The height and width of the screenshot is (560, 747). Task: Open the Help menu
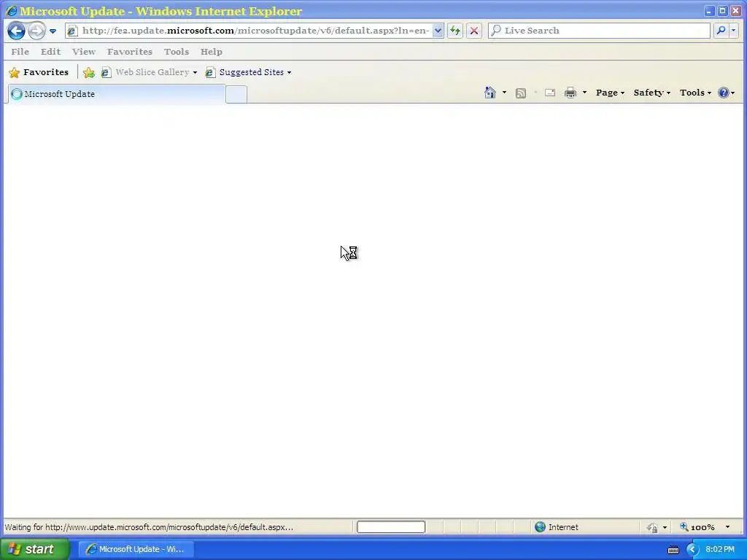(x=211, y=52)
